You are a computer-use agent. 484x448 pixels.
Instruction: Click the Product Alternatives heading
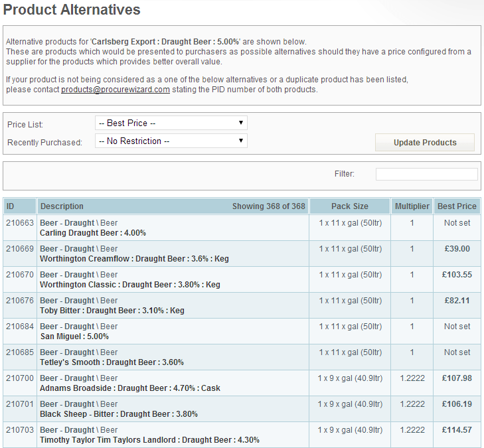[x=72, y=9]
